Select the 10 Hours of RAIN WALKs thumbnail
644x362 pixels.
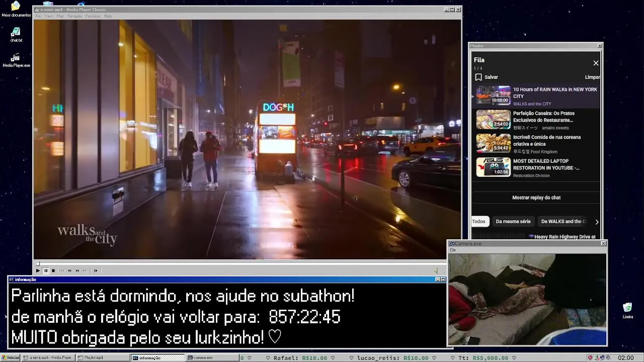(x=493, y=95)
